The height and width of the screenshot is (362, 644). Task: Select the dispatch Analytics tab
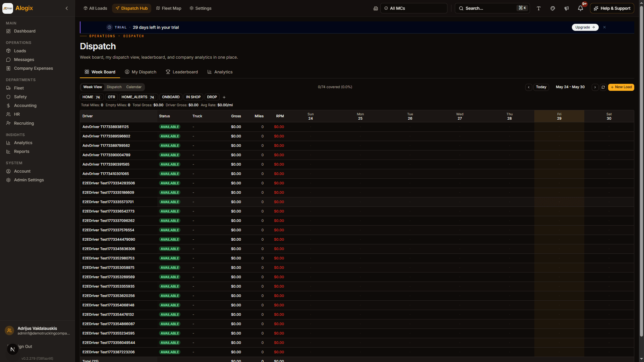click(x=220, y=72)
